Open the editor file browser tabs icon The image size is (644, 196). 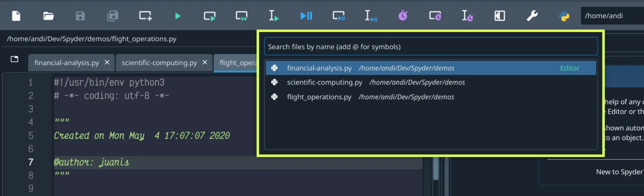pyautogui.click(x=14, y=59)
